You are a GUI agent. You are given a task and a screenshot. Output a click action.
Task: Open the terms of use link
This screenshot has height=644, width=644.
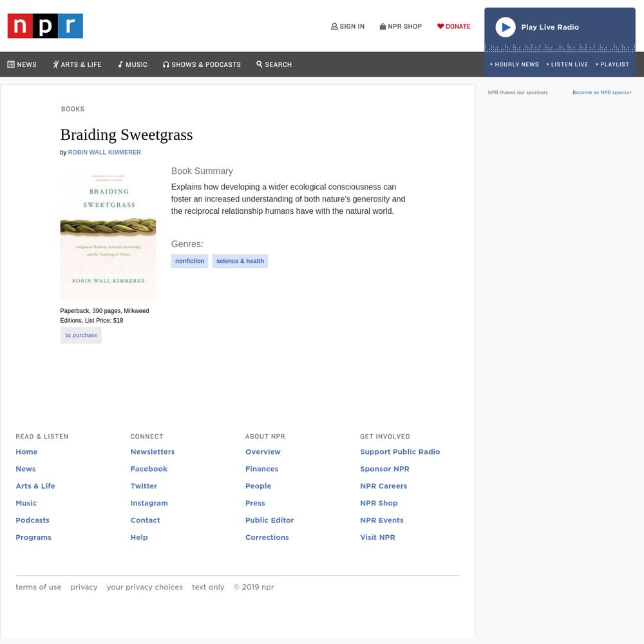coord(39,587)
